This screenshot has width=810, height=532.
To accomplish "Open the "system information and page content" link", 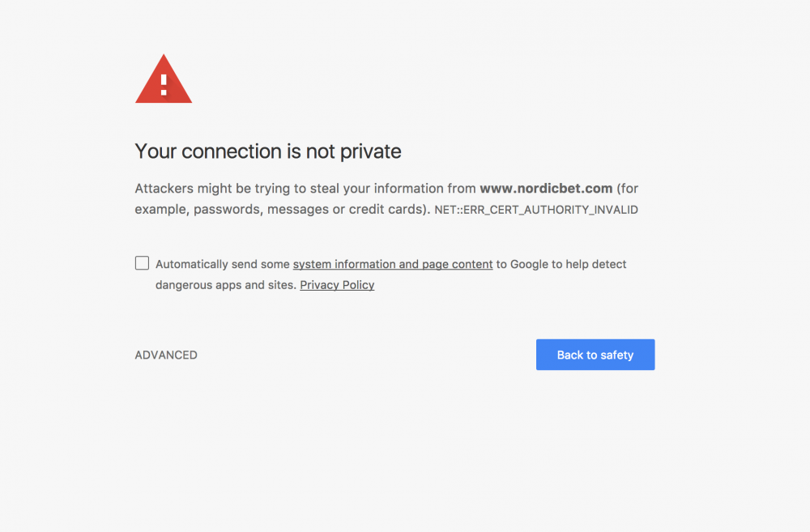I will click(393, 264).
